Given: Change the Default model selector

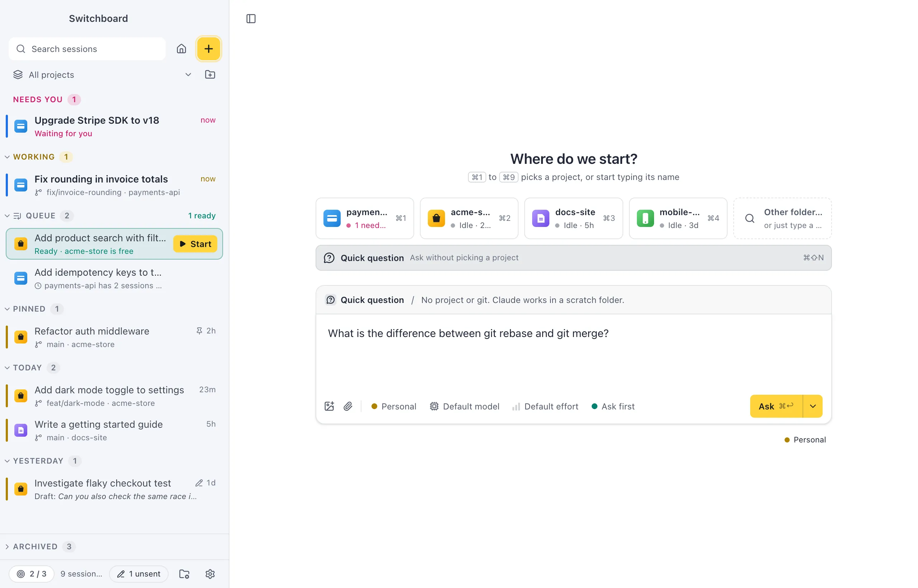Looking at the screenshot, I should [x=464, y=406].
